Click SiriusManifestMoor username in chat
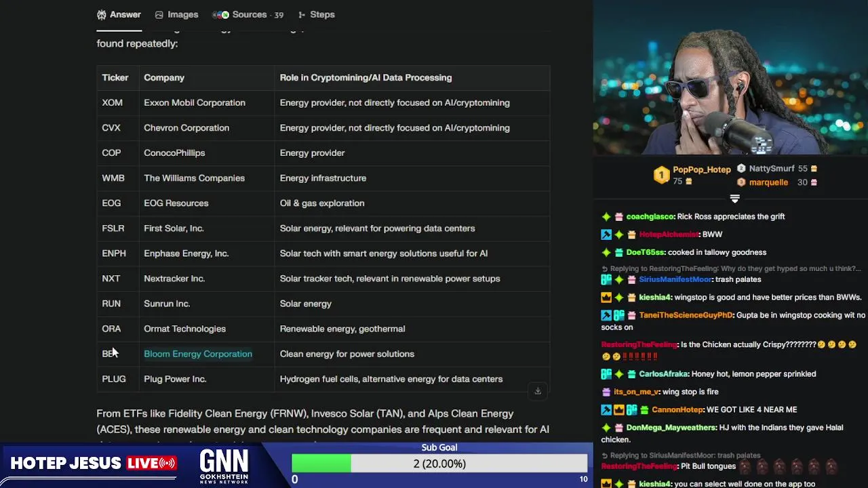This screenshot has width=868, height=488. click(x=675, y=279)
